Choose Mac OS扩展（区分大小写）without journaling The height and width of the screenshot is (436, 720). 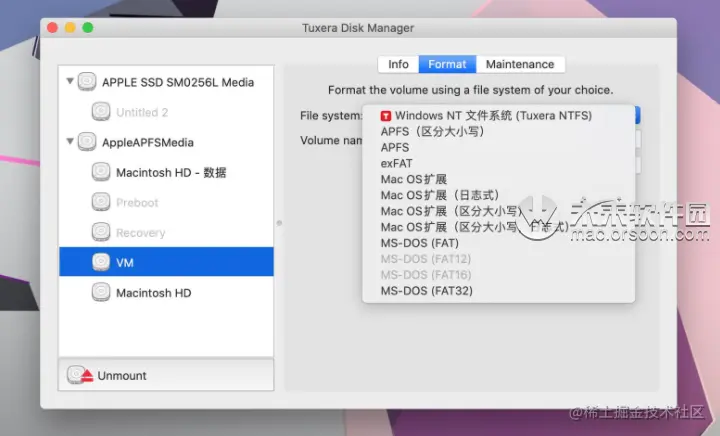[x=498, y=211]
